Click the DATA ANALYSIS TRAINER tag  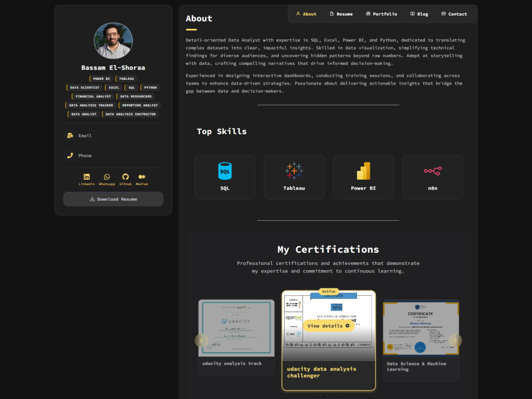(x=91, y=105)
